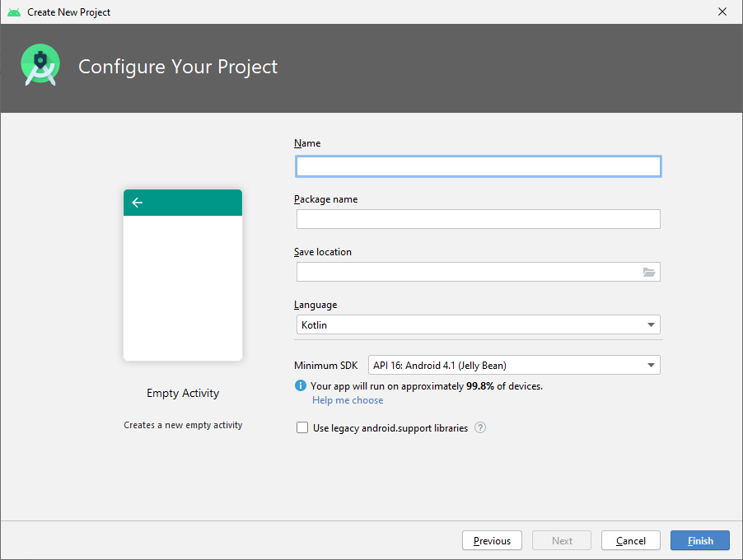Image resolution: width=743 pixels, height=560 pixels.
Task: Click the Help me choose link
Action: coord(347,400)
